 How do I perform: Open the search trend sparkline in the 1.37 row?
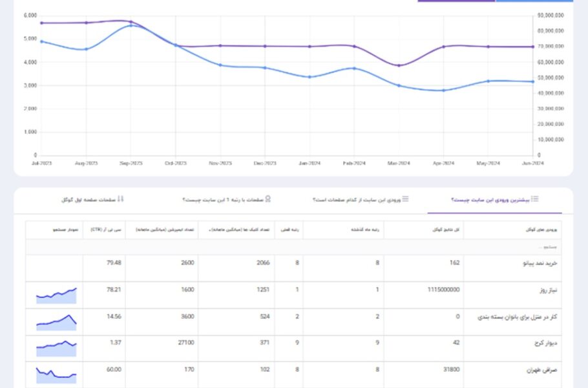click(56, 349)
